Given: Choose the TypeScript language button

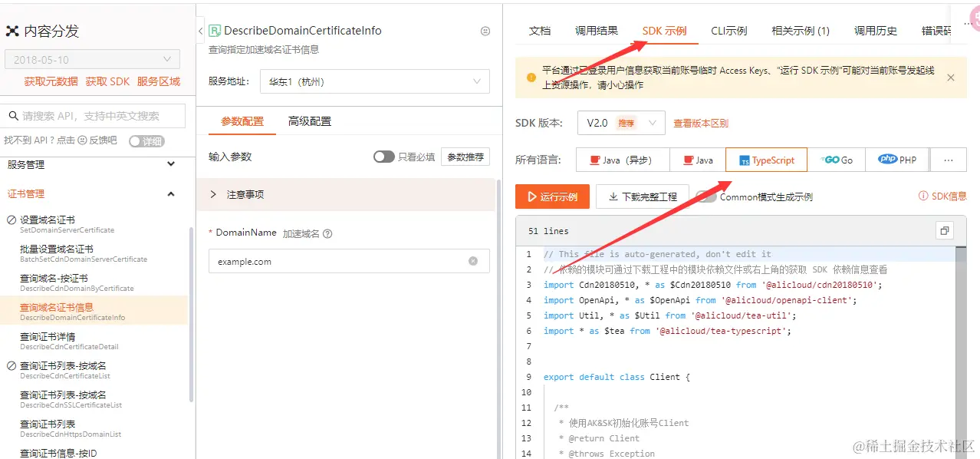Looking at the screenshot, I should point(766,160).
